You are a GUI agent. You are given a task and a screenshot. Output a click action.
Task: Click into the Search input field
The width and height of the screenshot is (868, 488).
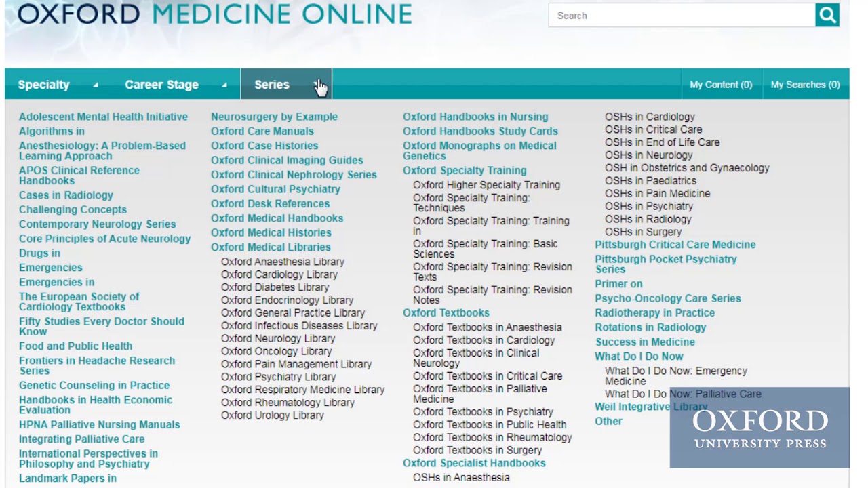click(x=682, y=15)
